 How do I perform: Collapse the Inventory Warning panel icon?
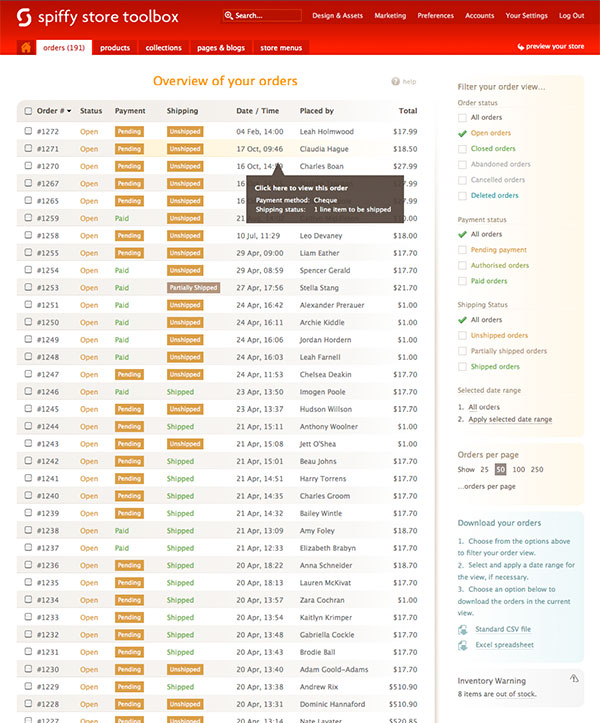pyautogui.click(x=574, y=678)
